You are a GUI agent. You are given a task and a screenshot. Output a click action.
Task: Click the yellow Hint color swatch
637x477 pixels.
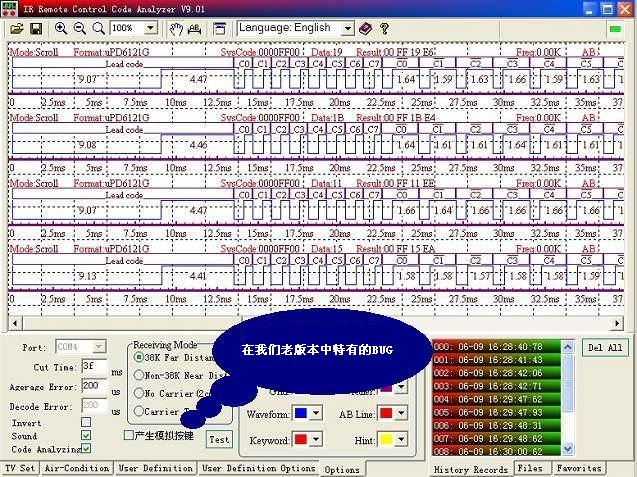click(385, 438)
